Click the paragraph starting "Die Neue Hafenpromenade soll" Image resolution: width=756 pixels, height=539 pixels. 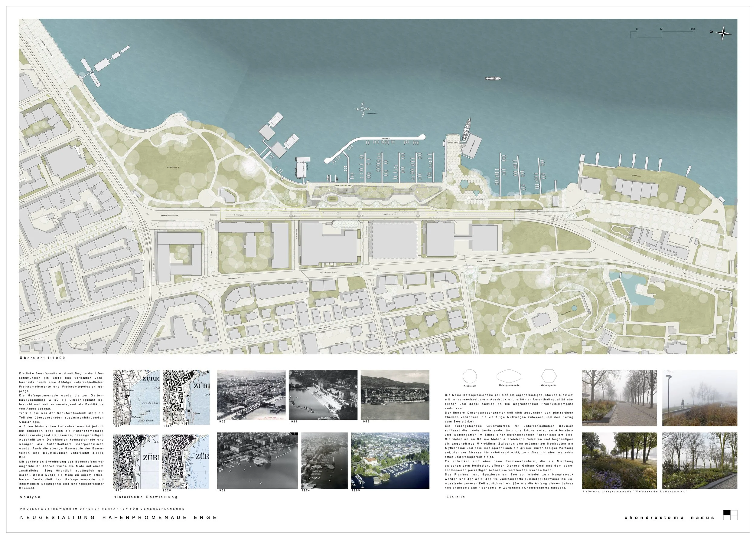(x=509, y=442)
